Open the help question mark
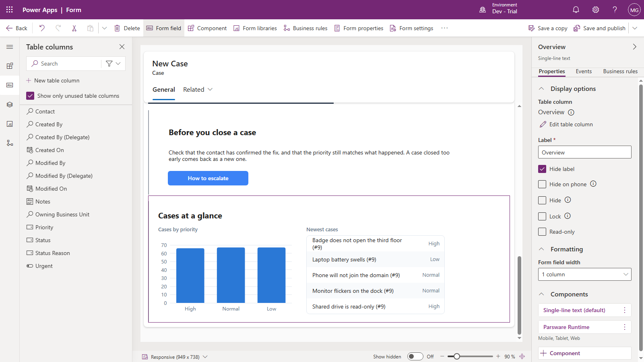The image size is (644, 362). tap(615, 10)
